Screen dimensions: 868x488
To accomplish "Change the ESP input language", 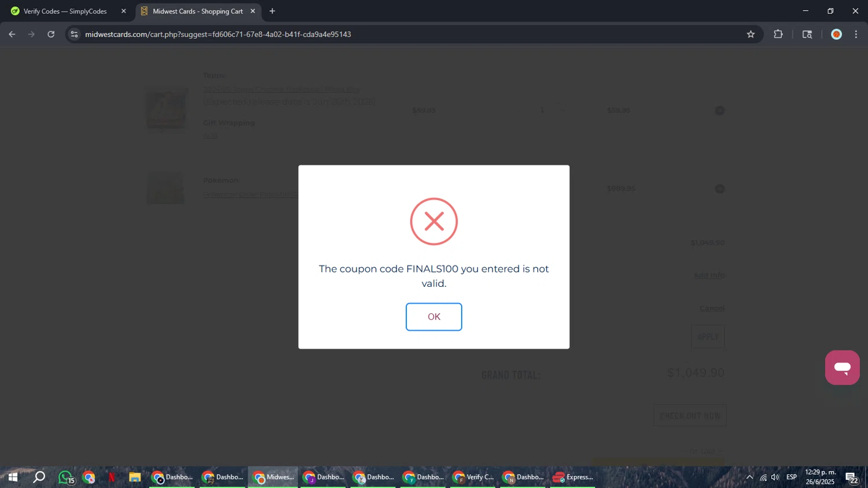I will (x=792, y=477).
